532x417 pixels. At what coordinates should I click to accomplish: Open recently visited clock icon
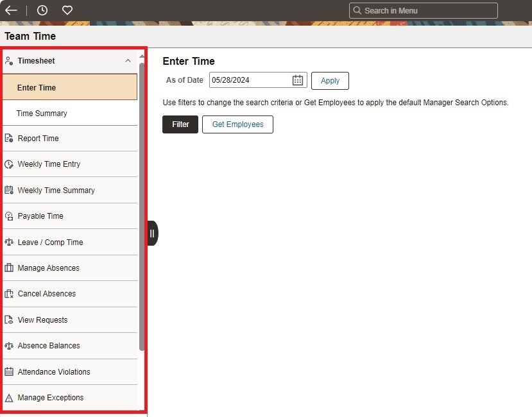tap(42, 10)
